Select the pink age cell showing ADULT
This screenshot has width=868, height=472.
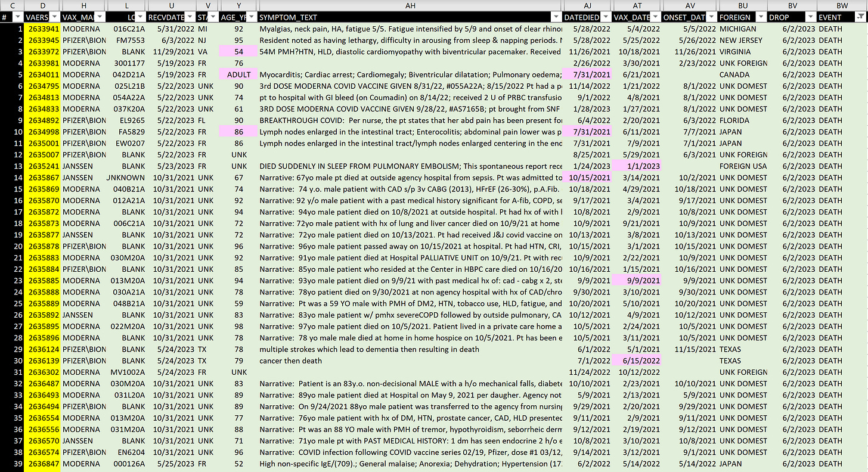[239, 75]
